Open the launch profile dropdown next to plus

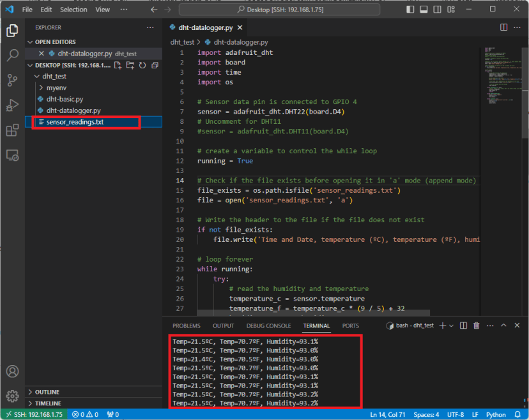[x=451, y=326]
